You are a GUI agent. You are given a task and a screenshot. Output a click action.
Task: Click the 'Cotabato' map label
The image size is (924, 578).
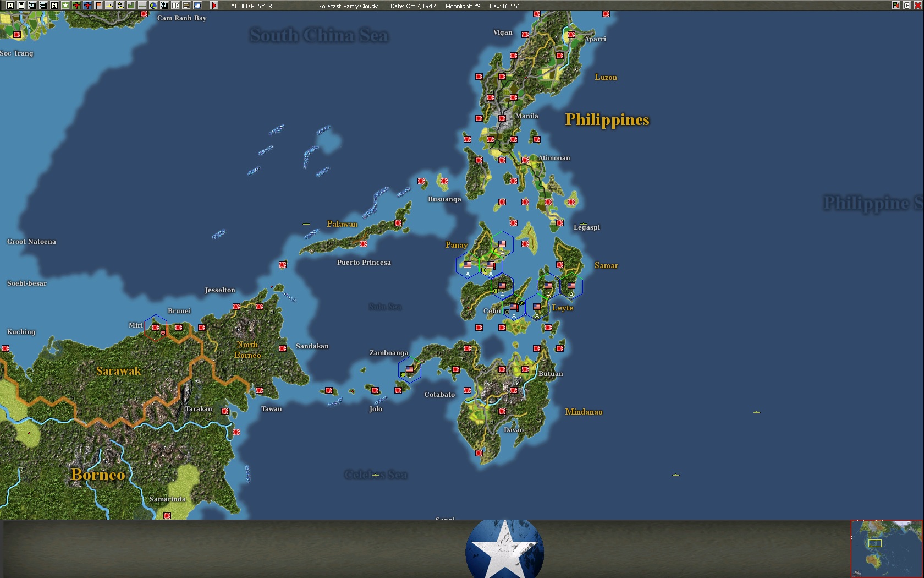pyautogui.click(x=439, y=395)
